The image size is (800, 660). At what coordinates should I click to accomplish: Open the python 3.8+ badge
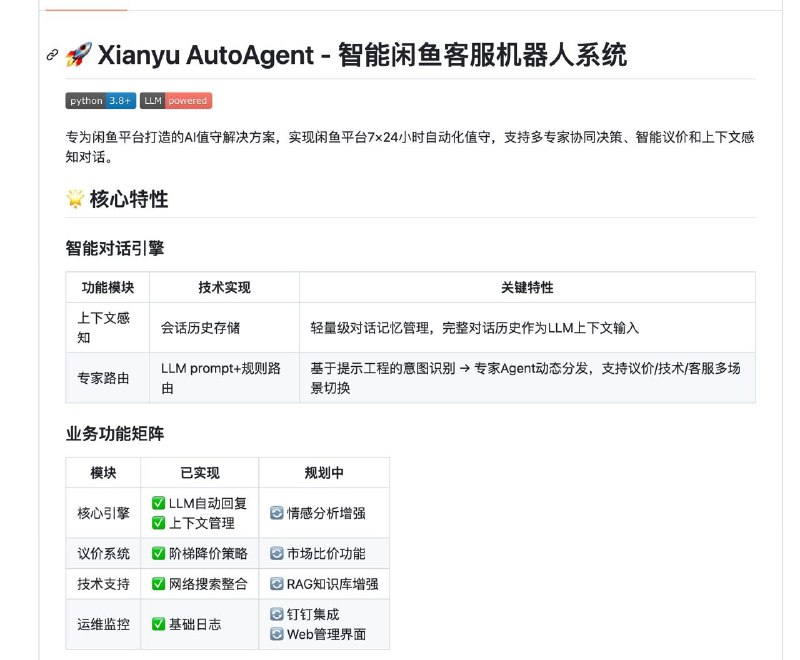coord(101,101)
